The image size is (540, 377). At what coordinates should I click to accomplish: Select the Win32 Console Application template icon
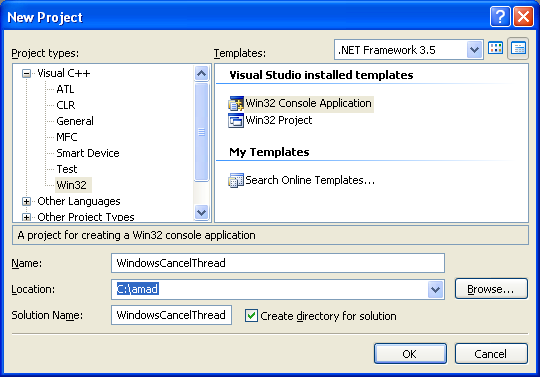tap(236, 104)
